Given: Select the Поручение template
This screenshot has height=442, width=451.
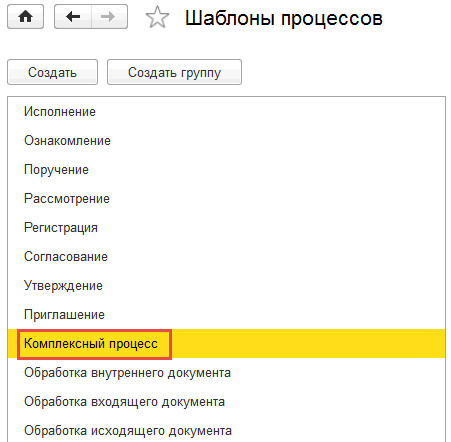Looking at the screenshot, I should [226, 170].
